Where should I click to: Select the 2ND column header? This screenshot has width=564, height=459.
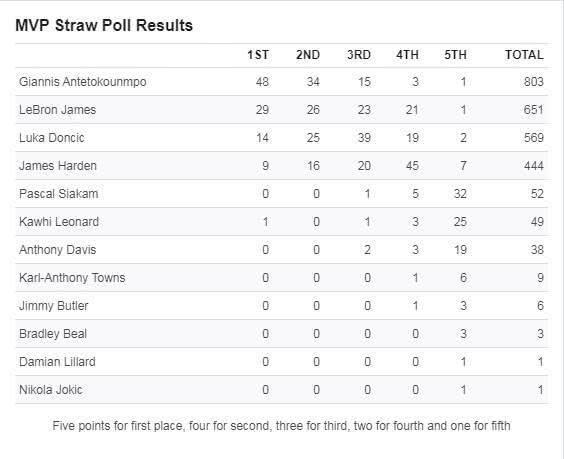click(x=308, y=55)
